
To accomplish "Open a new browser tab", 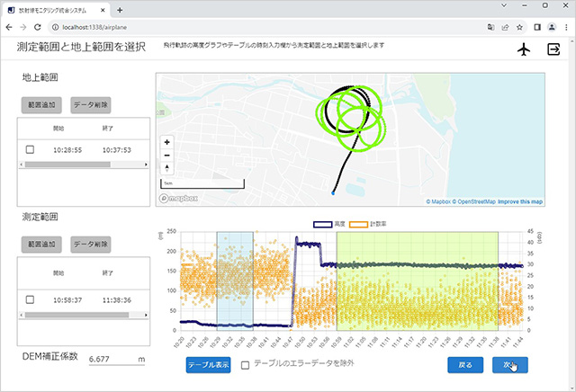I will (120, 9).
